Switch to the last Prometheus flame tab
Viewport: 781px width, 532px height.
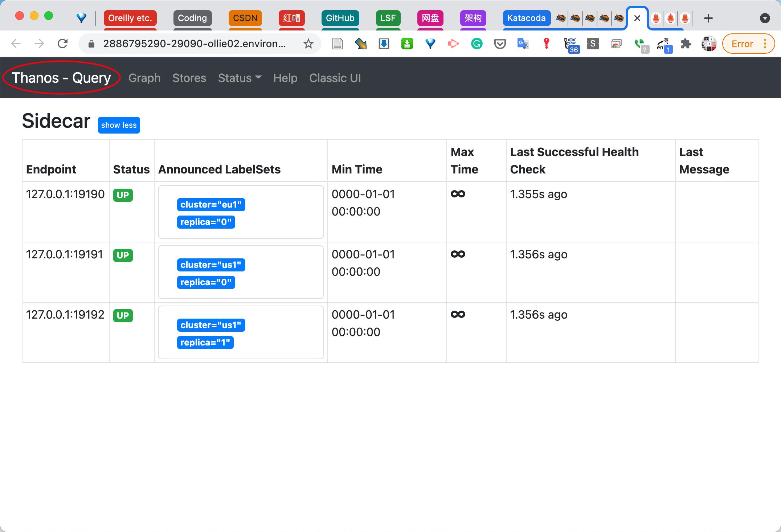[685, 18]
